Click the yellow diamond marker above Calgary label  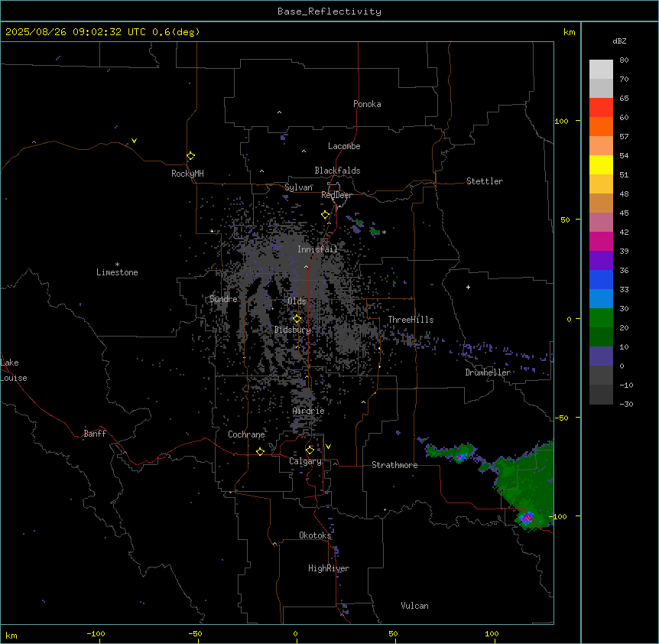click(310, 450)
